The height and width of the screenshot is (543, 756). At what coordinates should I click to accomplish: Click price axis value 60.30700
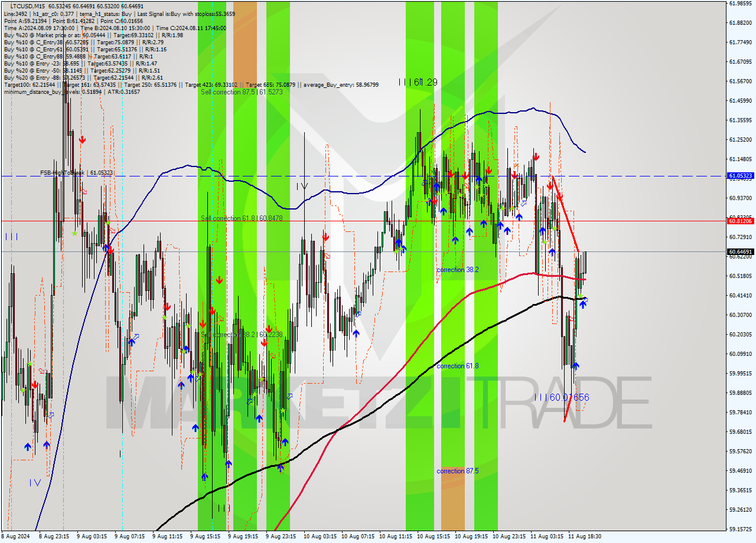point(741,315)
